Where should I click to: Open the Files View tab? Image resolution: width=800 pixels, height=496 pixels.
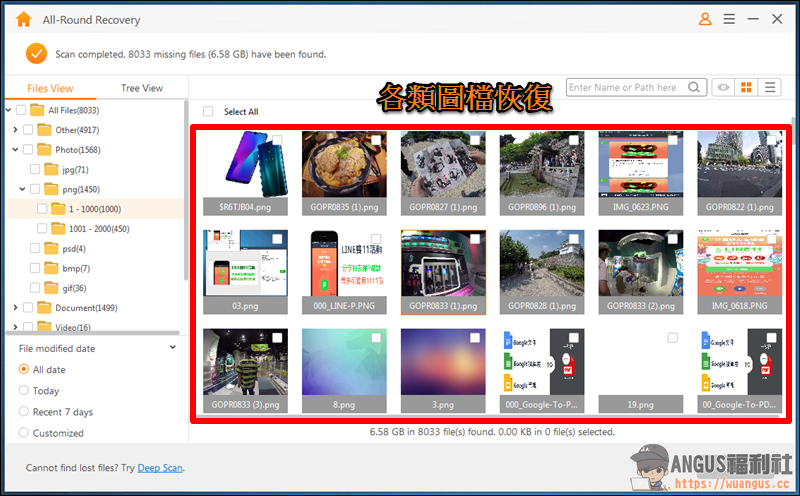(50, 88)
